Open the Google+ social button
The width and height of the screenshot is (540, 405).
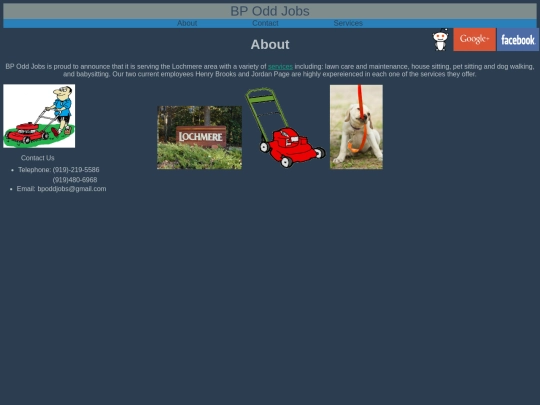[475, 40]
